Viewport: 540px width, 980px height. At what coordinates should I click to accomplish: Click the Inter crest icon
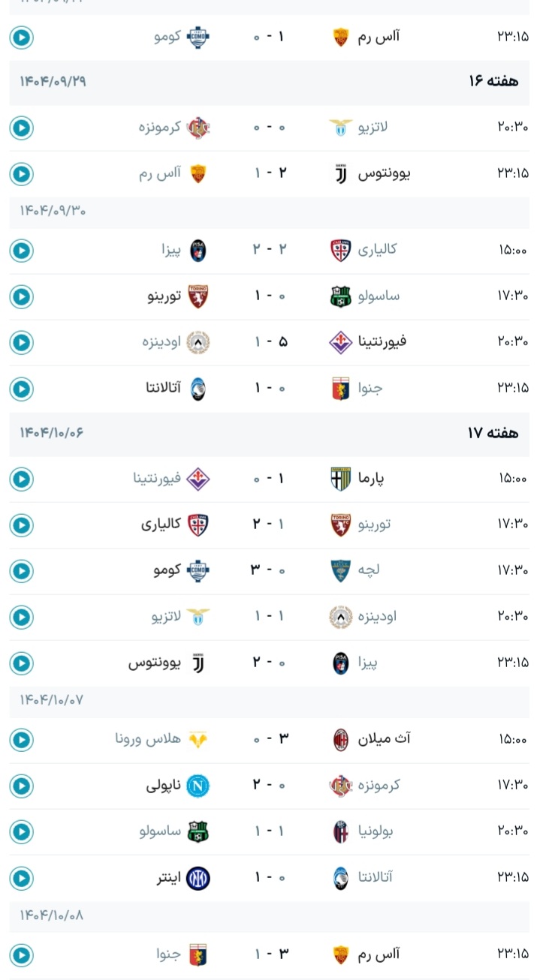(198, 877)
